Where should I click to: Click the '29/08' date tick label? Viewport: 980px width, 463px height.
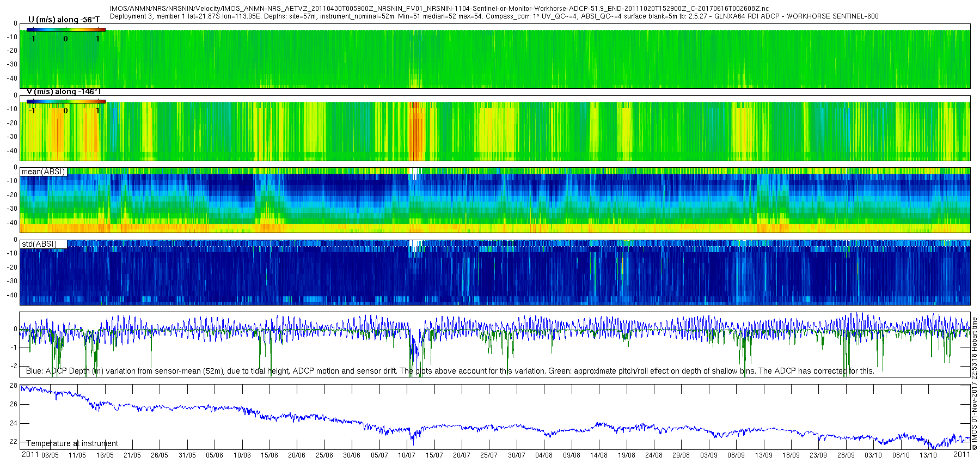pos(681,455)
